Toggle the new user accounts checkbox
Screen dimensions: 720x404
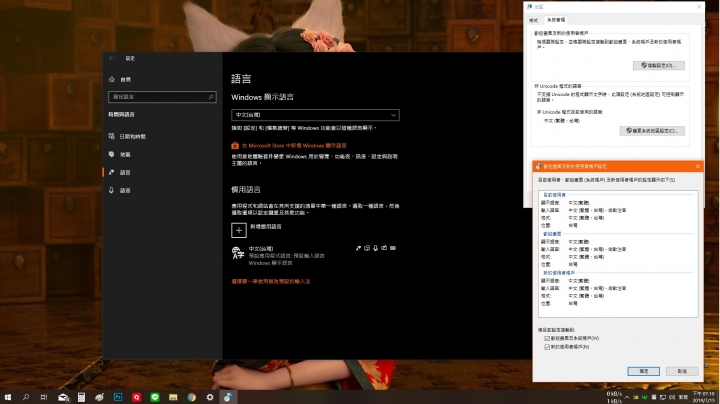point(547,347)
